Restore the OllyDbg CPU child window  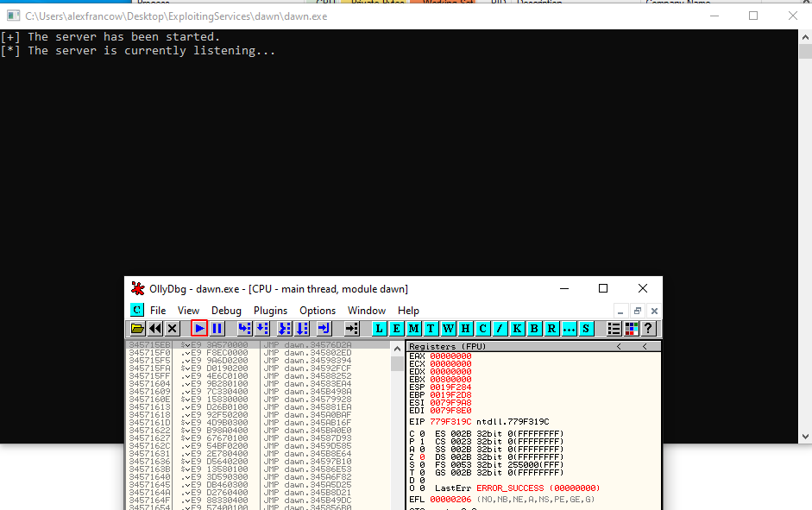click(x=638, y=311)
